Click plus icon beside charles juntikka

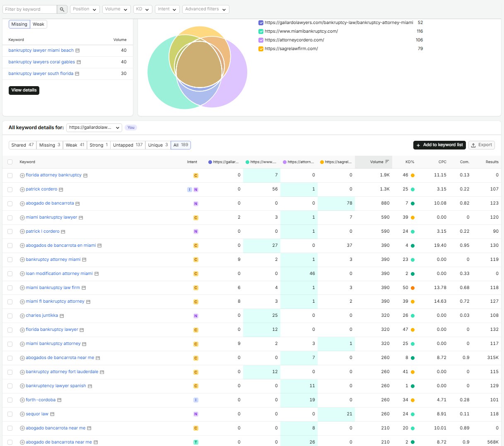22,316
